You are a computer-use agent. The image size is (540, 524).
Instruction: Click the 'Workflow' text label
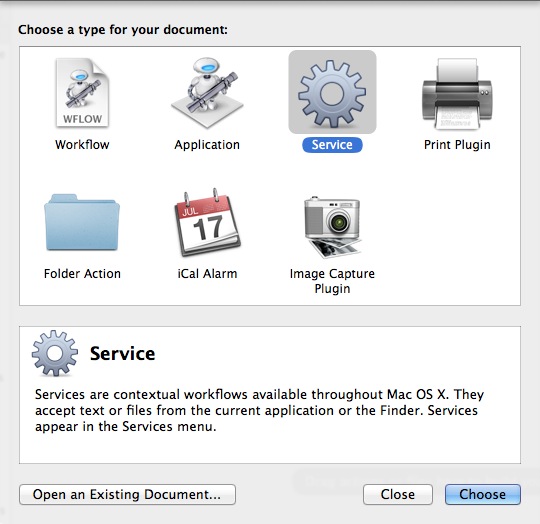click(82, 145)
